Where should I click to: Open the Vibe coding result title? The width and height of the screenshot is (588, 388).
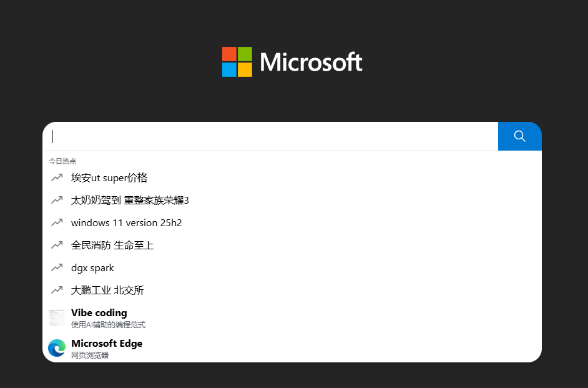[x=99, y=313]
